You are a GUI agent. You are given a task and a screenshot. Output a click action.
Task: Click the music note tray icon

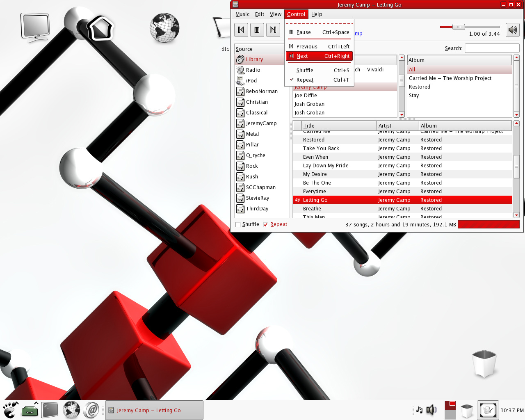(x=419, y=410)
